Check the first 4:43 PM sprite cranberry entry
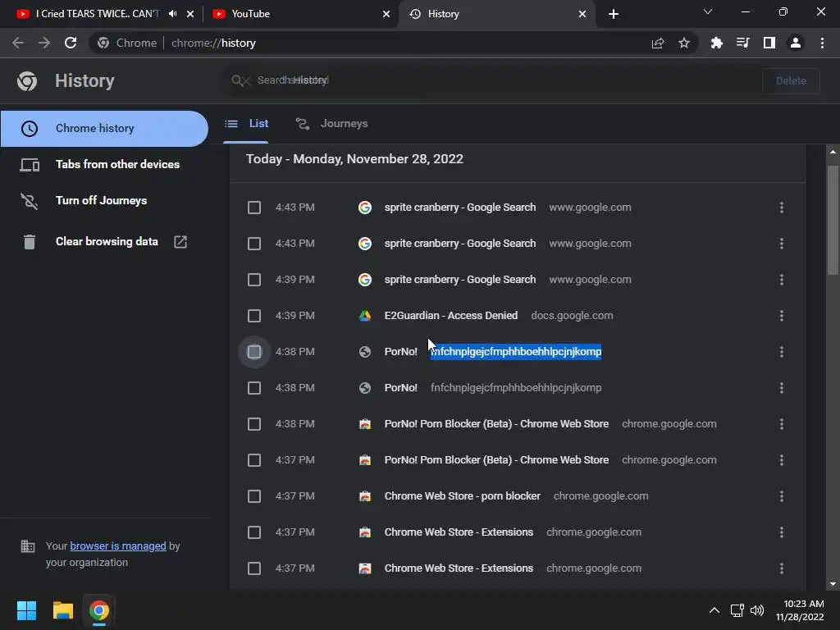 pos(254,208)
